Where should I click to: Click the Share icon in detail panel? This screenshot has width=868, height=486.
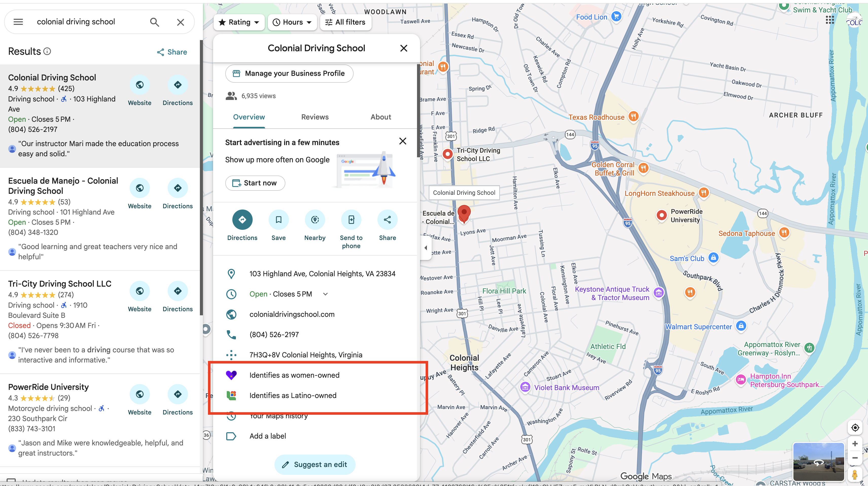coord(388,220)
